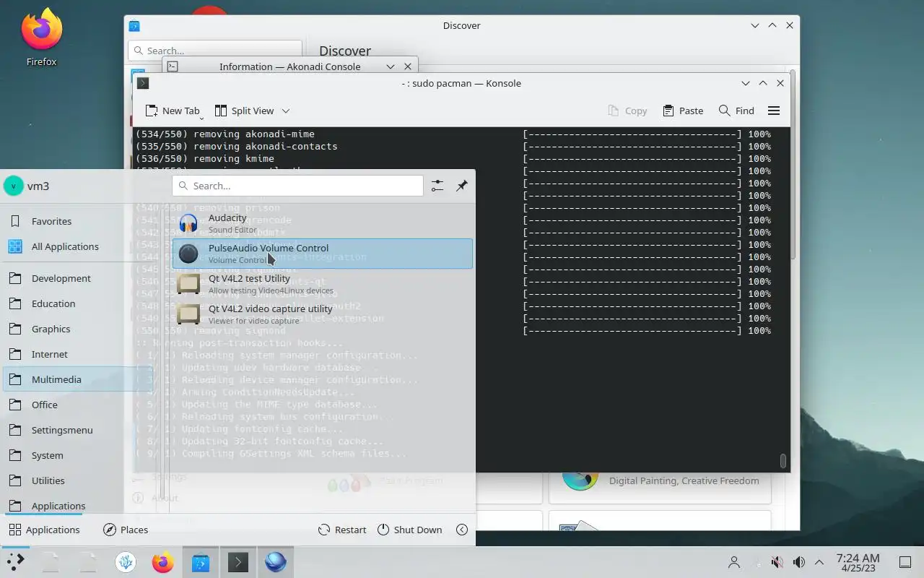Click the Shut Down button

click(x=409, y=530)
